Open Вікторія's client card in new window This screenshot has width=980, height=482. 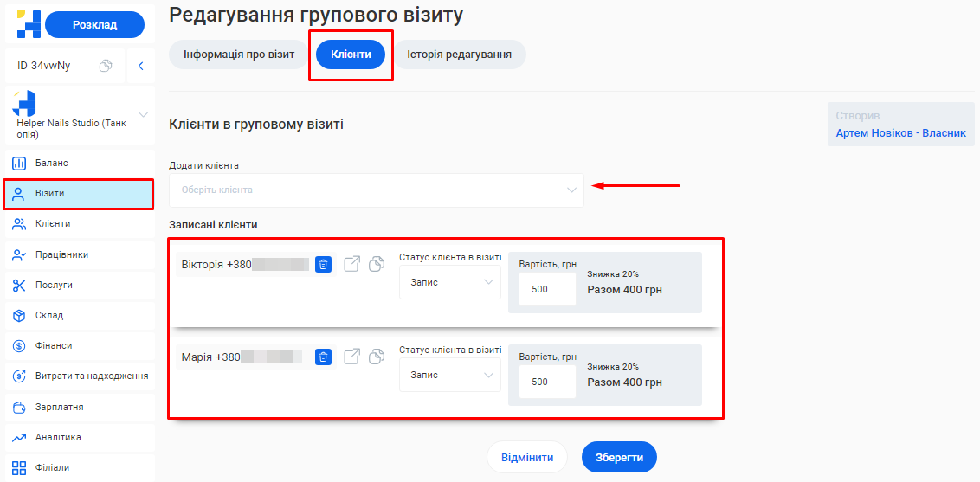[351, 265]
